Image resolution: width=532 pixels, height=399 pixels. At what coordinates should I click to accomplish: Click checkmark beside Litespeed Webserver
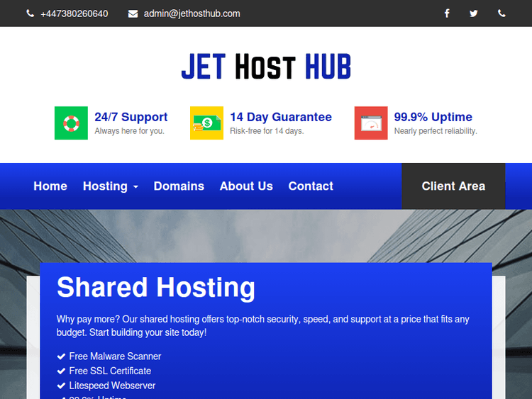(x=61, y=386)
